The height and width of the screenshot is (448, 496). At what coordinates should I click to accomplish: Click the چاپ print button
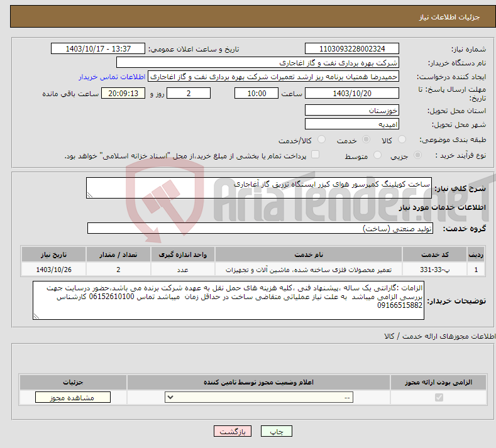click(x=277, y=431)
